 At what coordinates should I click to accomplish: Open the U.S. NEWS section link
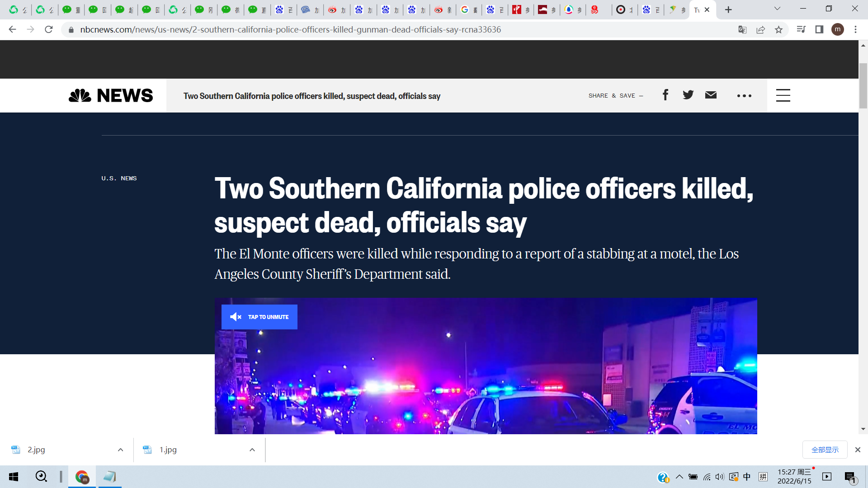pos(119,178)
